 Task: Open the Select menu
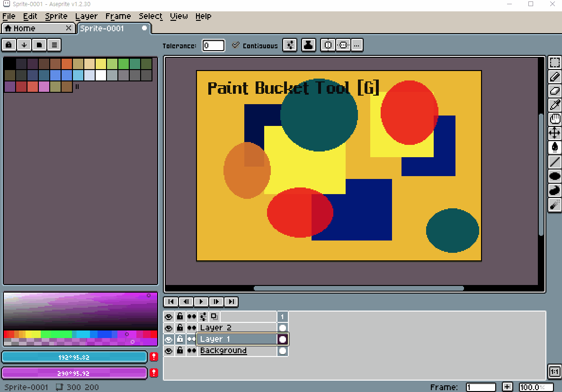[x=151, y=17]
